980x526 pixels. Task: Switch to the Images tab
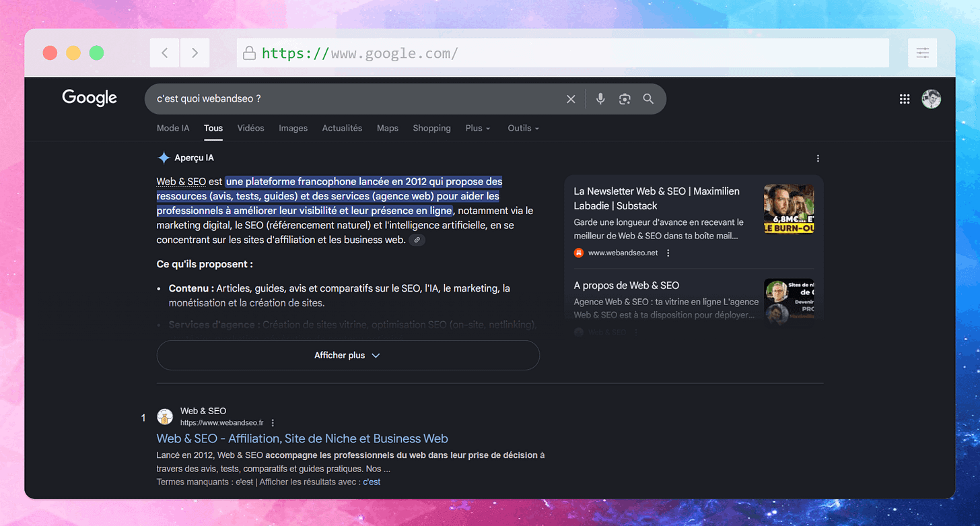pos(293,128)
